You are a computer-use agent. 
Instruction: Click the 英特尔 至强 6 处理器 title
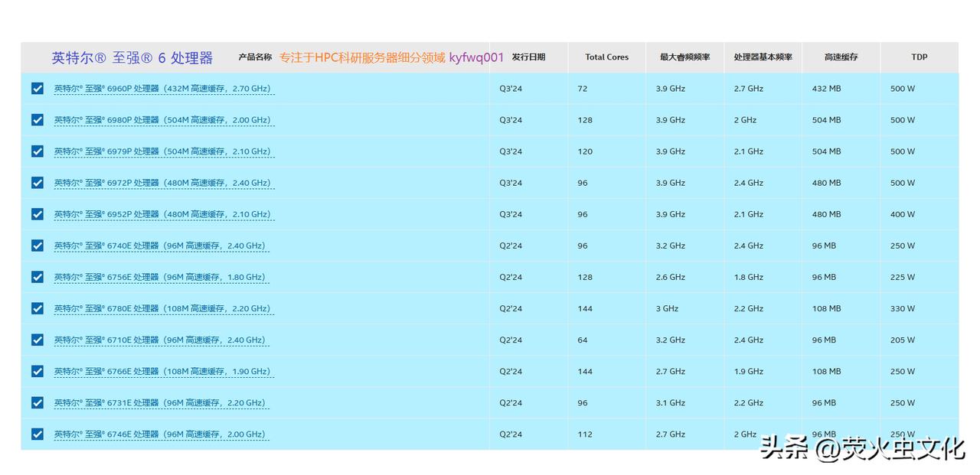tap(132, 58)
